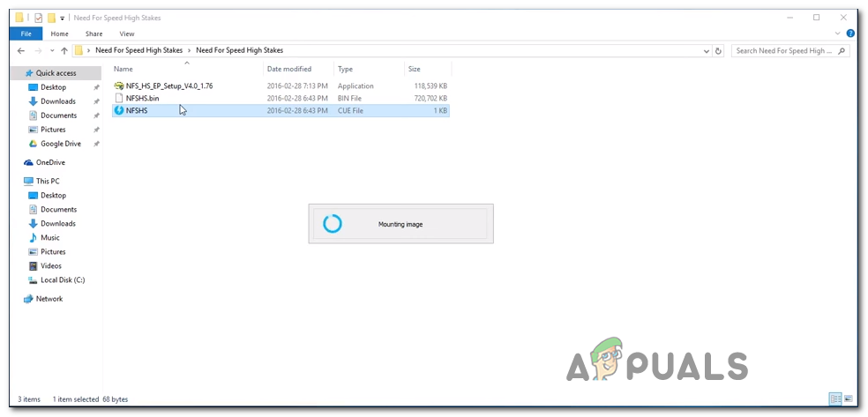
Task: Select This PC in the navigation pane
Action: 48,181
